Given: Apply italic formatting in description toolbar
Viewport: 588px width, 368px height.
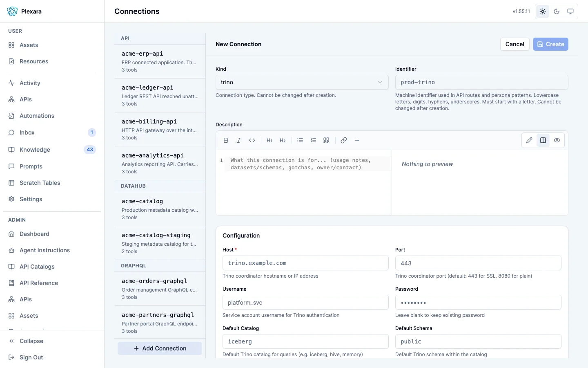Looking at the screenshot, I should pyautogui.click(x=239, y=140).
